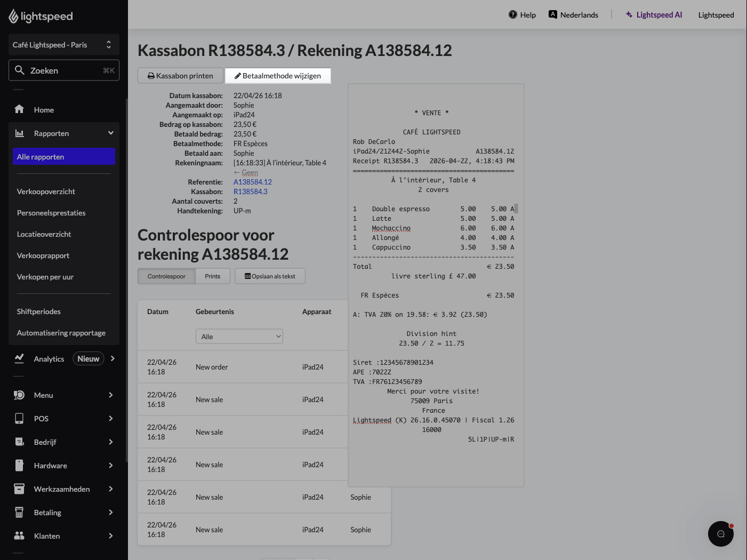747x560 pixels.
Task: Click the POS tablet icon
Action: pos(19,419)
